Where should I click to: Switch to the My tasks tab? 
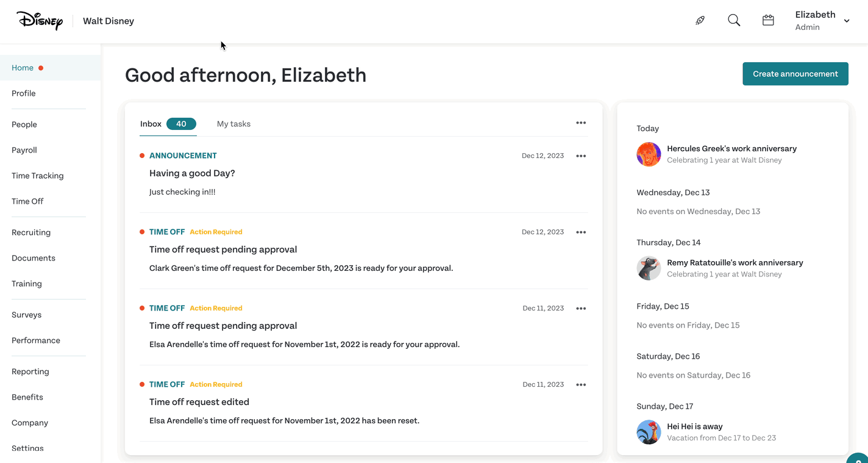[x=233, y=124]
